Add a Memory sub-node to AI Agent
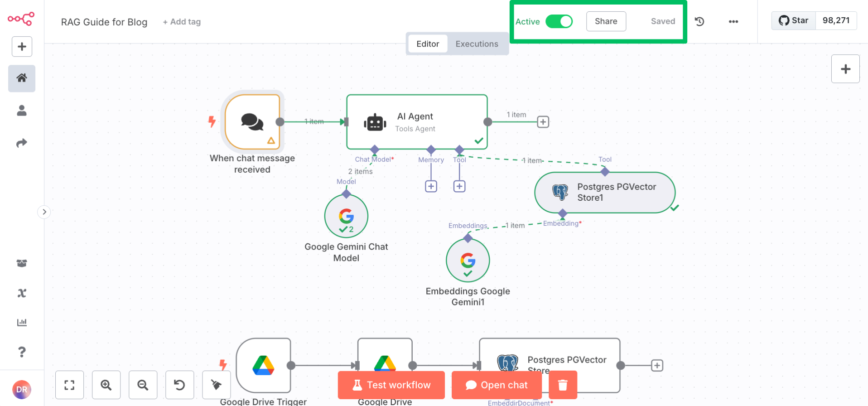 [x=431, y=186]
